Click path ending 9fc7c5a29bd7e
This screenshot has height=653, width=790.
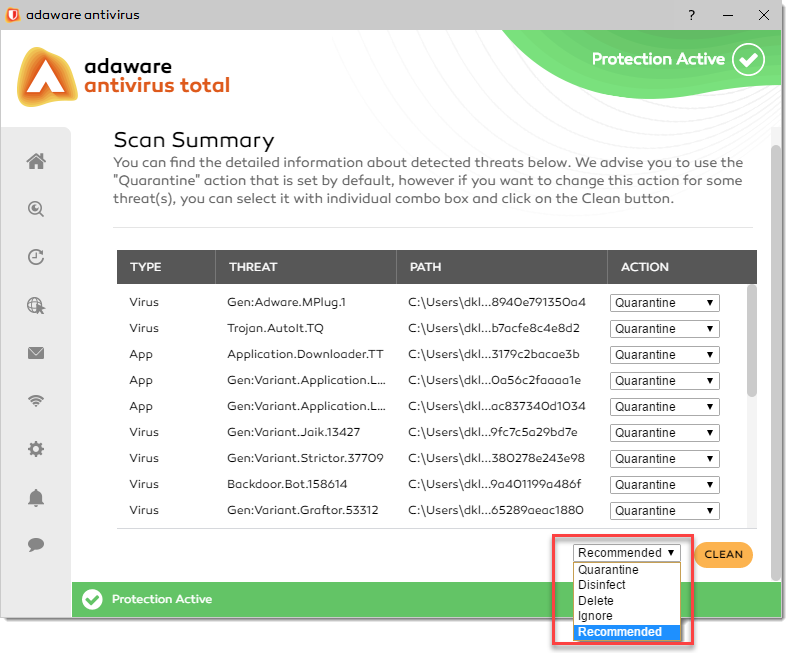493,432
